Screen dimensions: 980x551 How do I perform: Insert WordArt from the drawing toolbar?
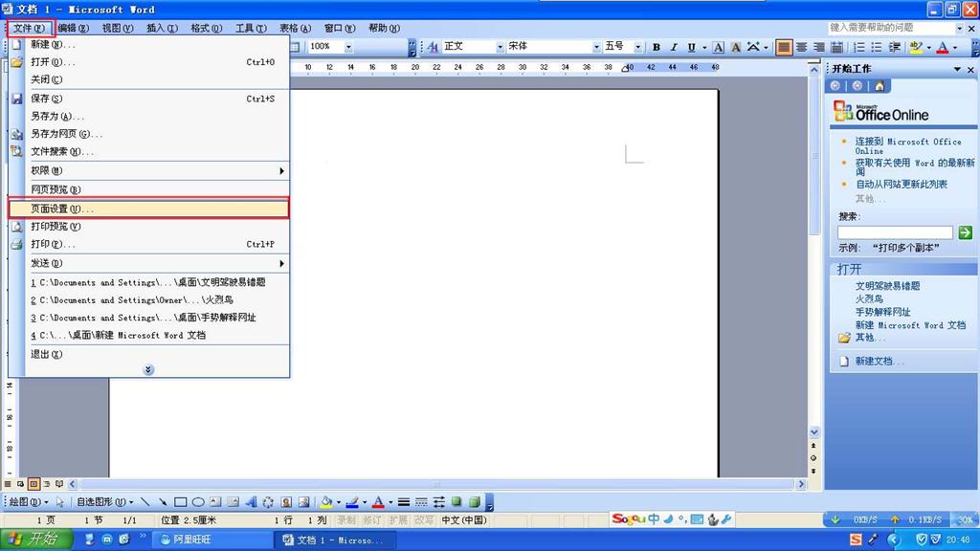coord(251,501)
